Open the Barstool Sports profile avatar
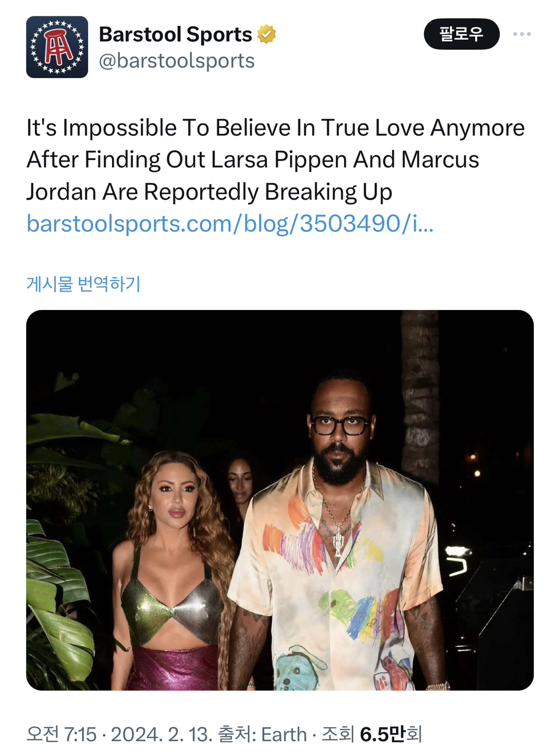 tap(57, 47)
